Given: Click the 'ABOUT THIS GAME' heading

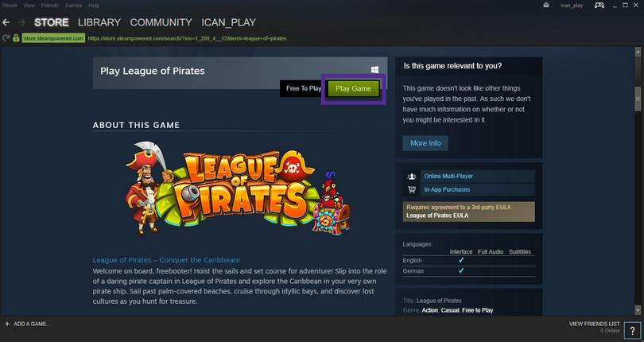Looking at the screenshot, I should point(136,125).
